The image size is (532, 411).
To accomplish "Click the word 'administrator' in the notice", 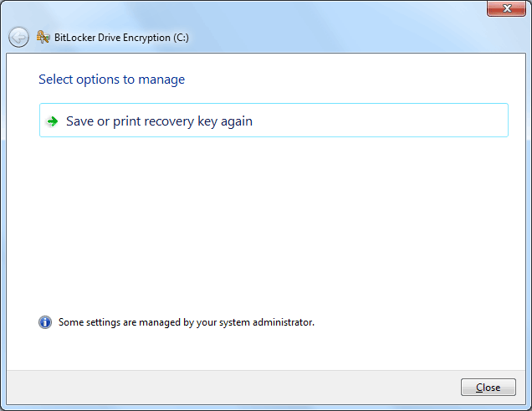I will pyautogui.click(x=283, y=322).
